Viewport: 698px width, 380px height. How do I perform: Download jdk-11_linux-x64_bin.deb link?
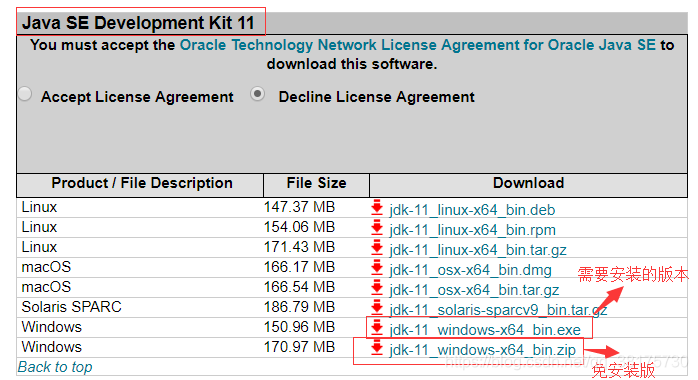pos(472,210)
